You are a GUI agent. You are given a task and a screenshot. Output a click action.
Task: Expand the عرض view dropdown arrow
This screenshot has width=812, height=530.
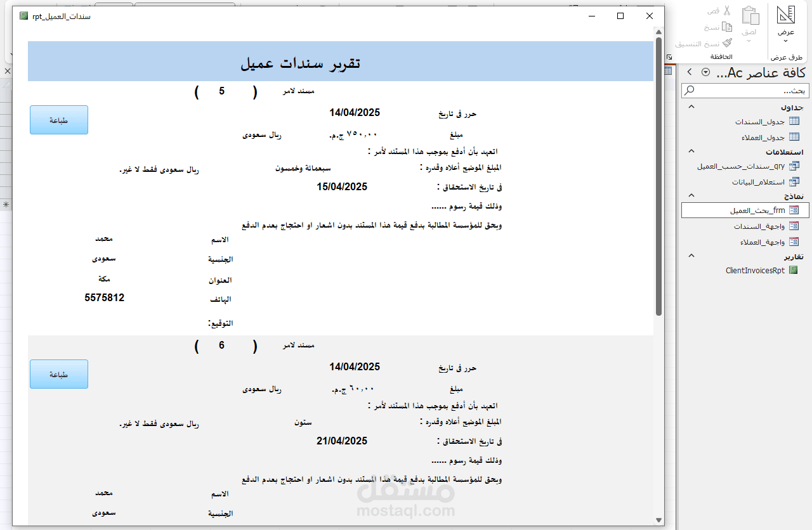[x=786, y=41]
